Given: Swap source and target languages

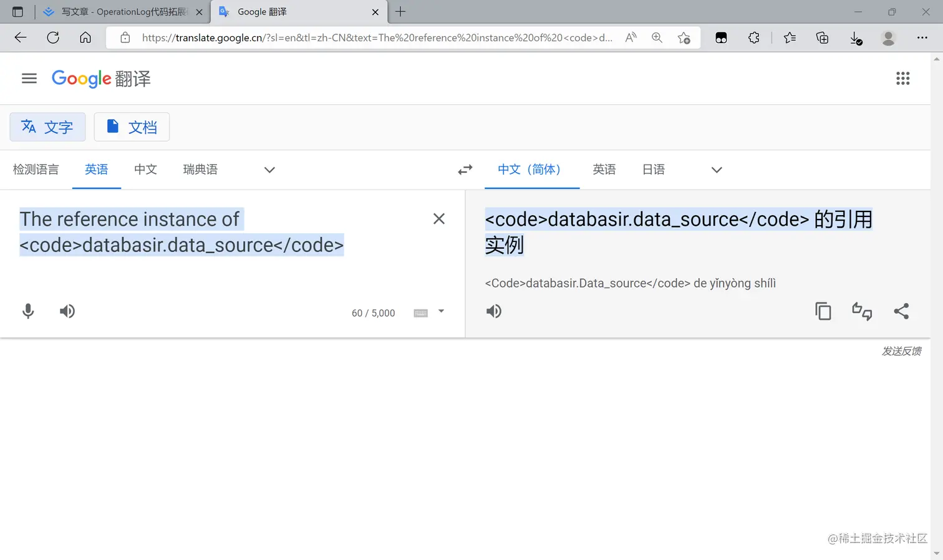Looking at the screenshot, I should coord(465,170).
